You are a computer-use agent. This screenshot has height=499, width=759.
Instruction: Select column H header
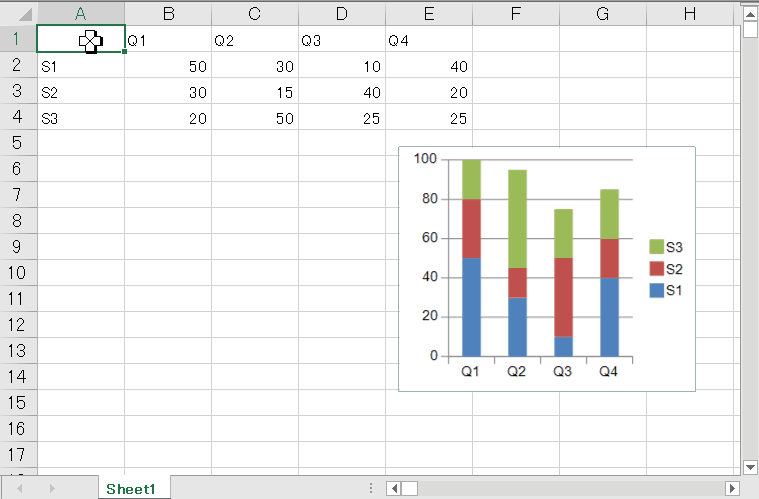point(690,14)
